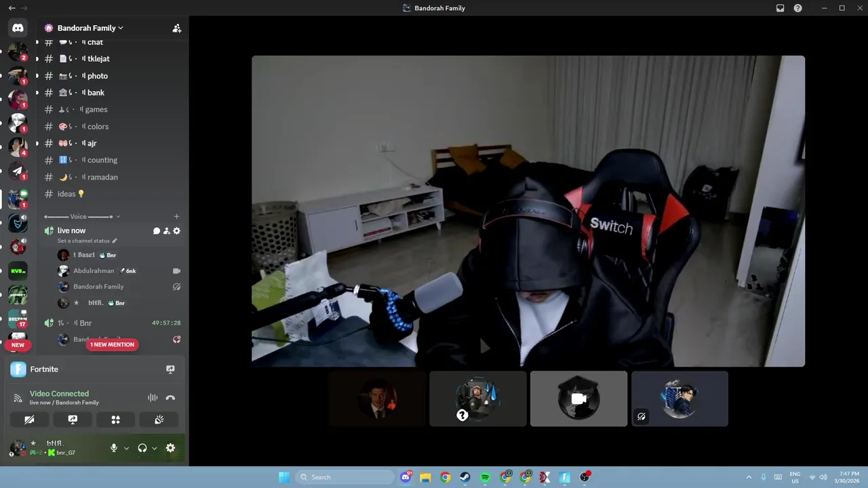Screen dimensions: 868x488
Task: Open the Sultan server with 17 badge
Action: (18, 319)
